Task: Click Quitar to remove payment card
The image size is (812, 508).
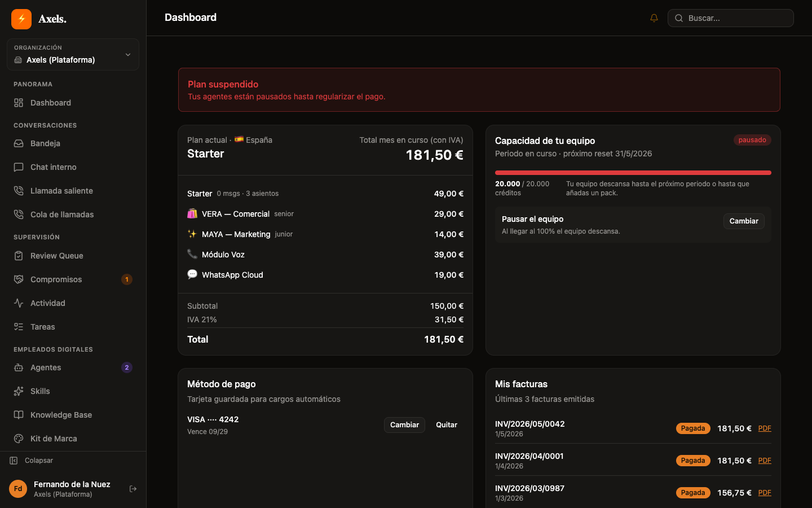Action: click(x=447, y=425)
